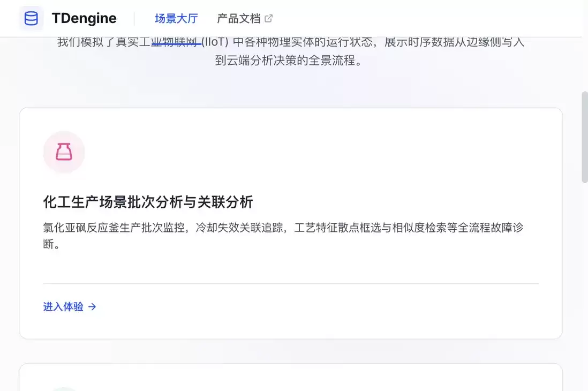Click the vertical scrollbar thumb
The height and width of the screenshot is (391, 588).
(x=584, y=137)
